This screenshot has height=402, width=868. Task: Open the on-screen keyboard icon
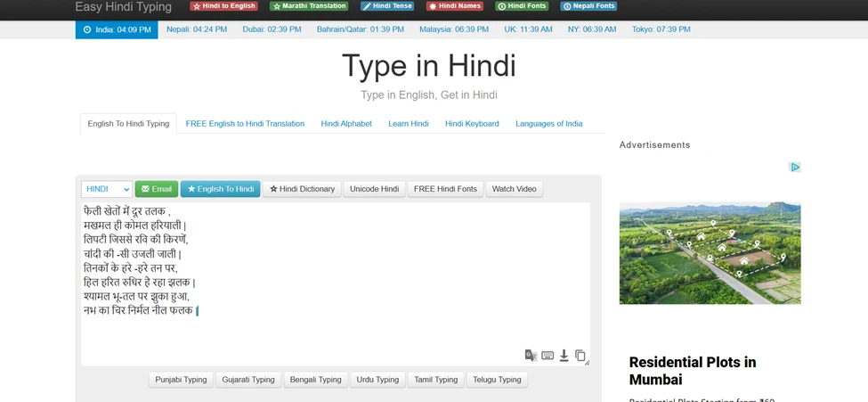coord(548,356)
